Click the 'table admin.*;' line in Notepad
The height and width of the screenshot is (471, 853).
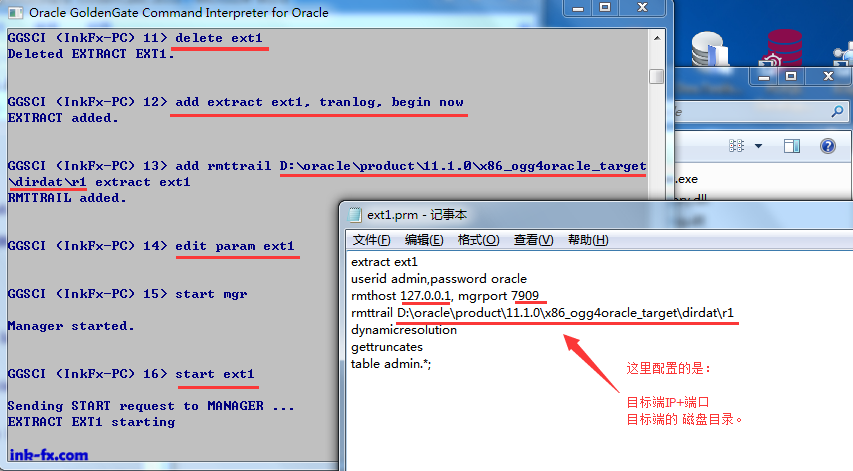391,364
